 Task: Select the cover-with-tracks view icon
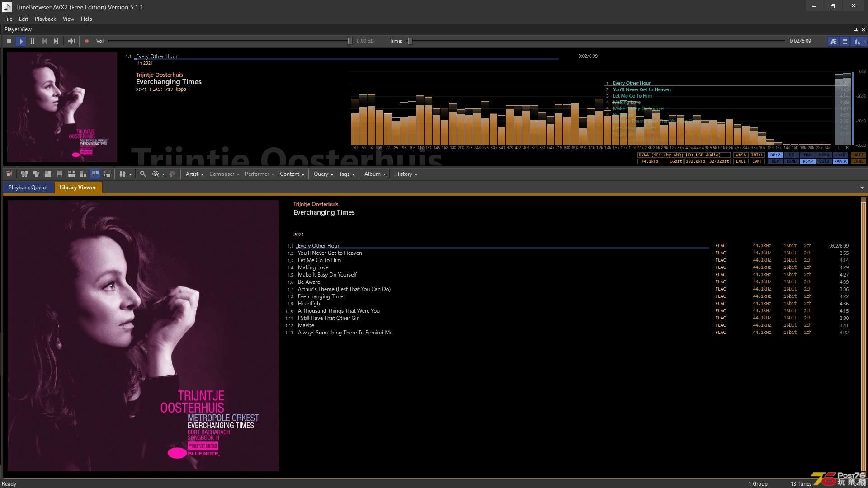click(83, 174)
